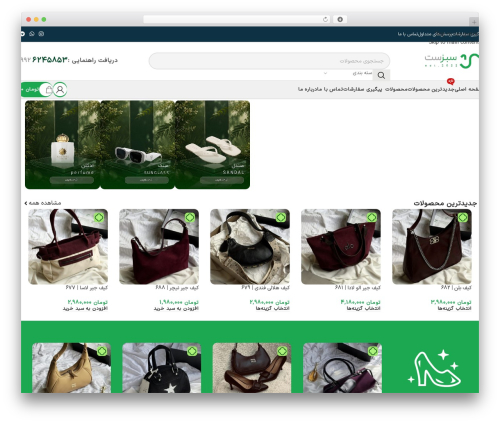Viewport: 500px width, 423px height.
Task: Open the user account icon
Action: 60,89
